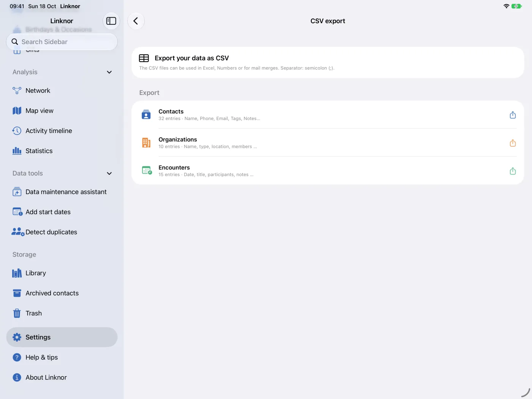
Task: View Archived contacts
Action: 62,293
